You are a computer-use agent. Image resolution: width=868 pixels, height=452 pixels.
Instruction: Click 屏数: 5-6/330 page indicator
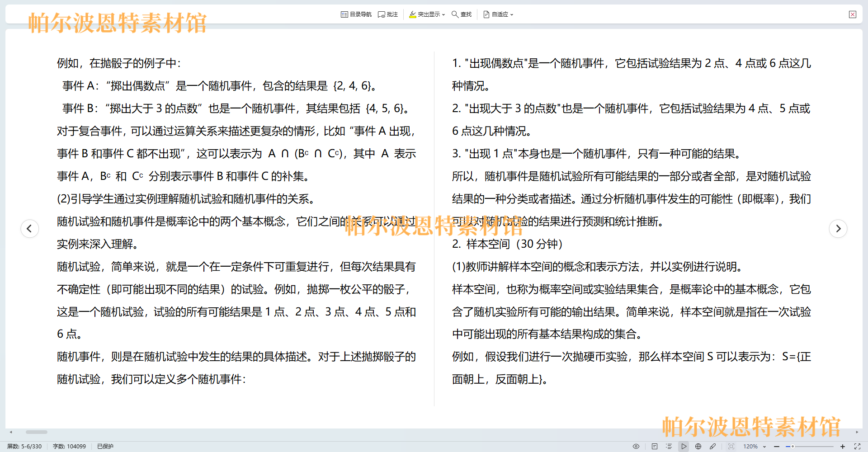tap(24, 447)
